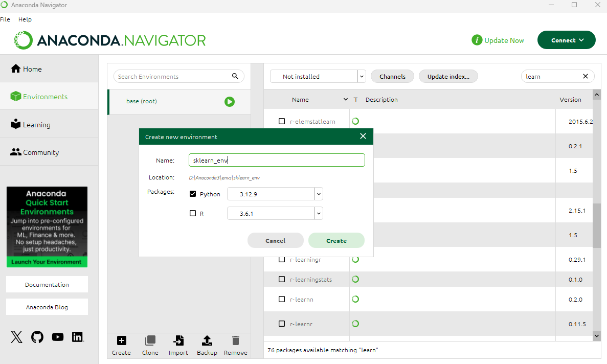Click the Create button in dialog

[336, 240]
